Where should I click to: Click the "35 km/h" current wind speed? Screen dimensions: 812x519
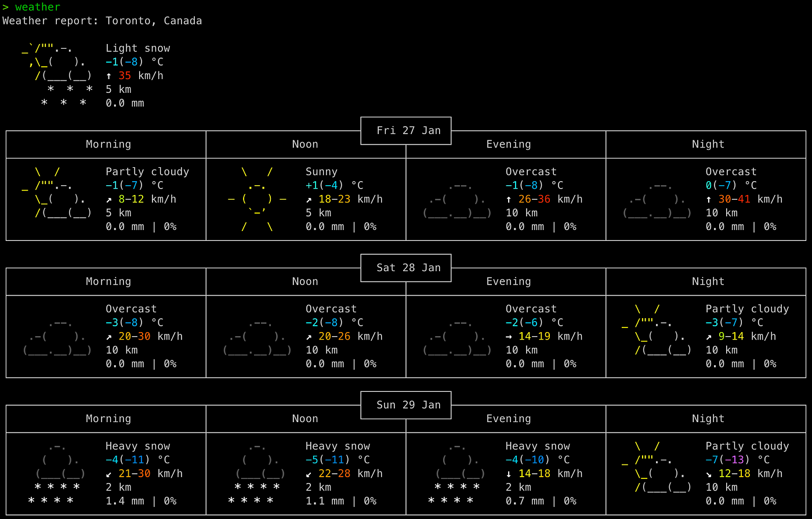coord(141,75)
